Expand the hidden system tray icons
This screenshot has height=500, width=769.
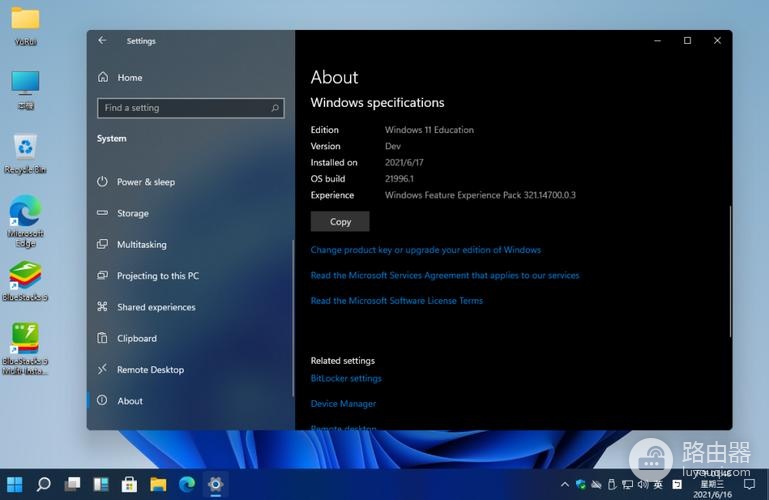point(565,485)
